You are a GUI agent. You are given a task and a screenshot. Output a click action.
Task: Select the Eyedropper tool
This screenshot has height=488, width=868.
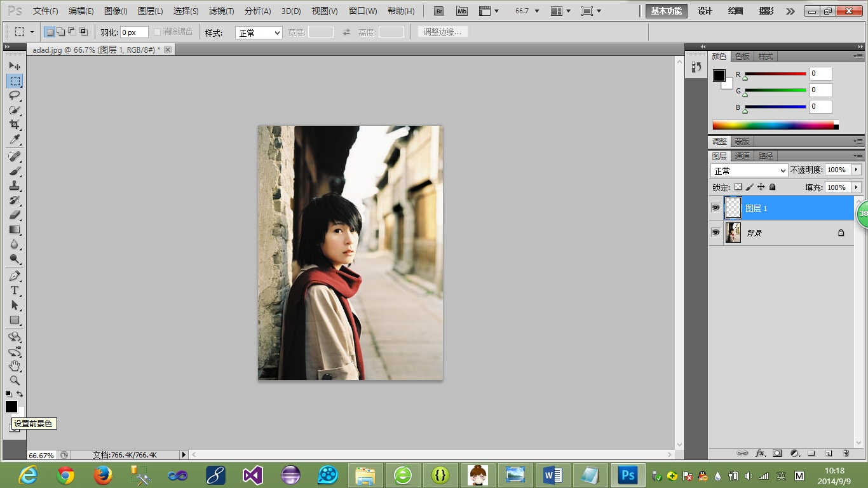coord(15,139)
